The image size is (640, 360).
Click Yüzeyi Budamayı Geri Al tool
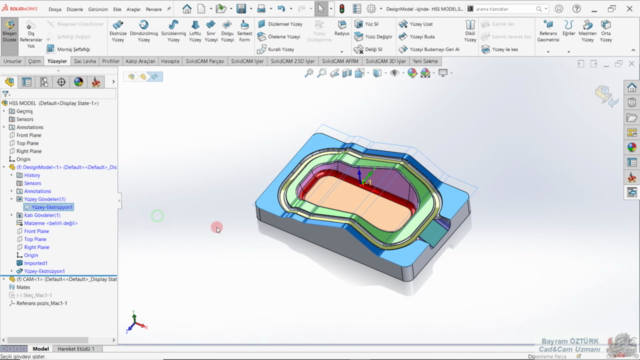click(x=429, y=49)
